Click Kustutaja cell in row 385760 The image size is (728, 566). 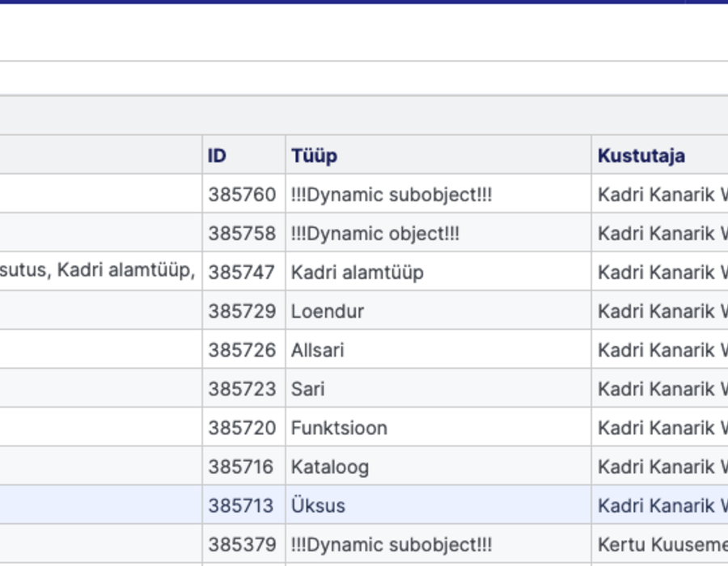coord(660,194)
